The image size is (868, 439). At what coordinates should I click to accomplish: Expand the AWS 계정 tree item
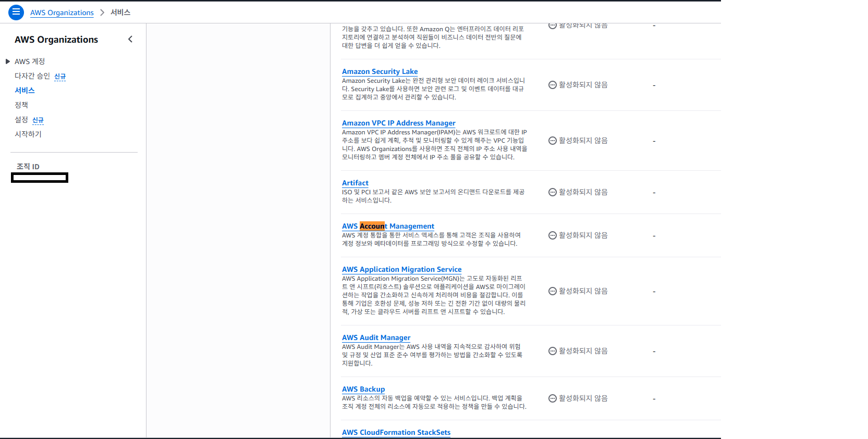click(x=8, y=61)
